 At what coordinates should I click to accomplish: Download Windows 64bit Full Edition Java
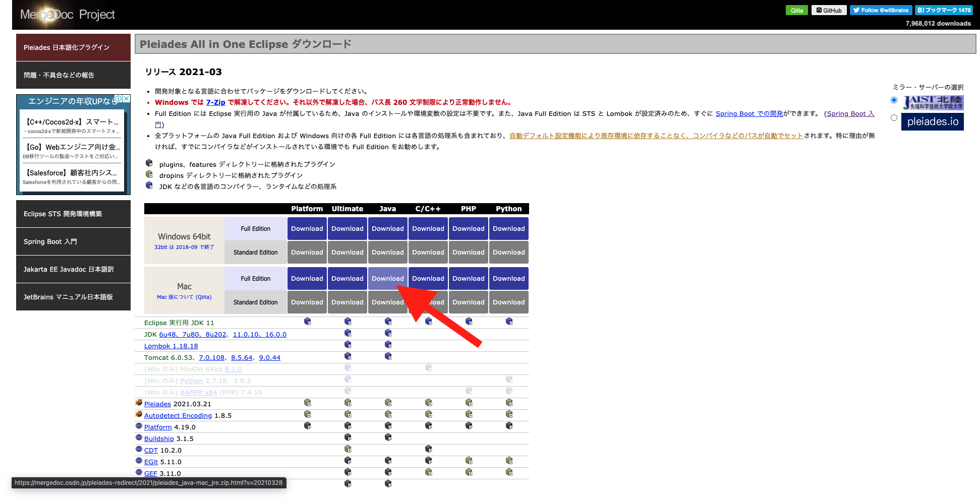[x=388, y=229]
